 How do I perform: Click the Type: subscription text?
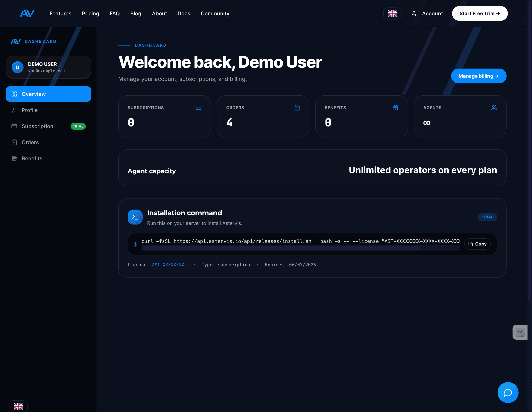[226, 265]
